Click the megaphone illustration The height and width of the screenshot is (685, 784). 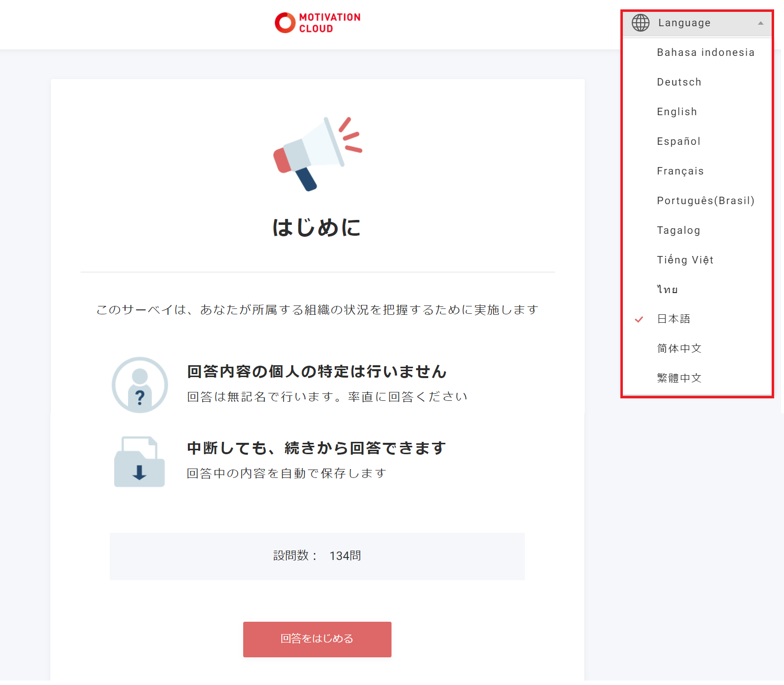[x=317, y=154]
